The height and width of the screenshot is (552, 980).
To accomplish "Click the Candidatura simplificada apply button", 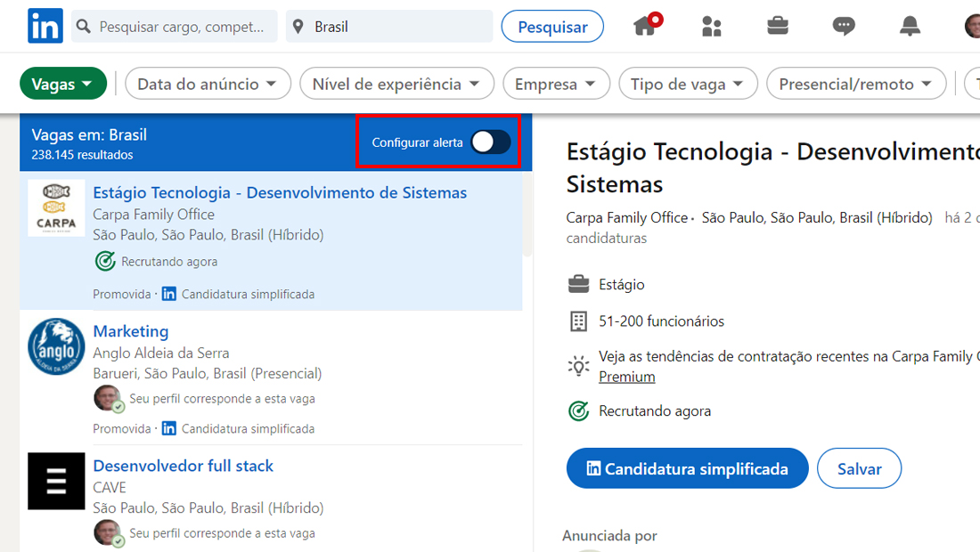I will click(x=687, y=468).
